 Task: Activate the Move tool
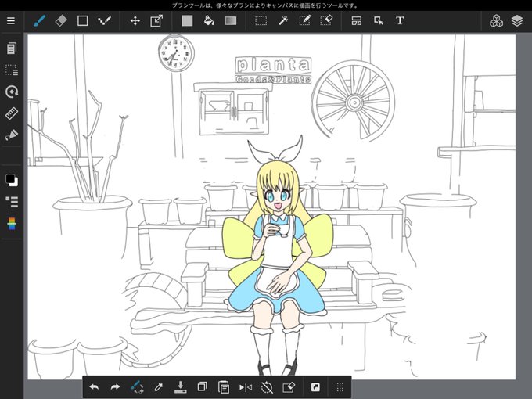coord(135,20)
